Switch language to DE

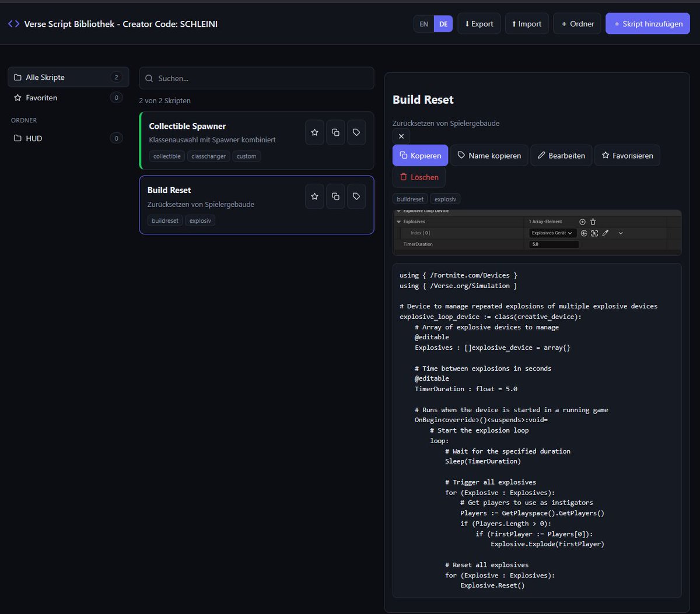(443, 24)
